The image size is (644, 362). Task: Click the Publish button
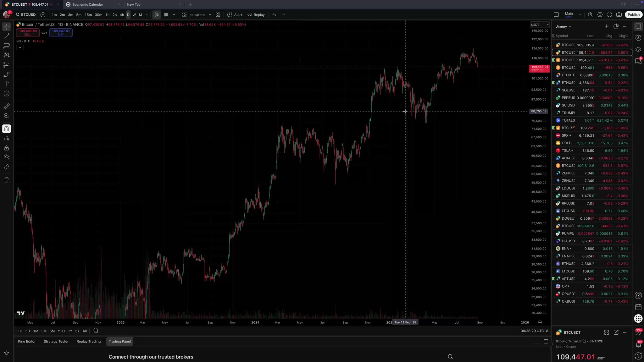point(634,15)
